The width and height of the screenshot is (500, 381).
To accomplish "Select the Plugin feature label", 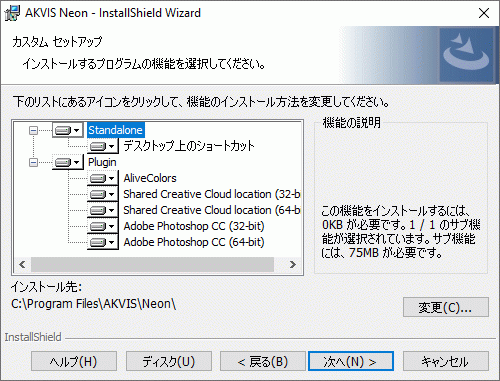I will [x=102, y=162].
